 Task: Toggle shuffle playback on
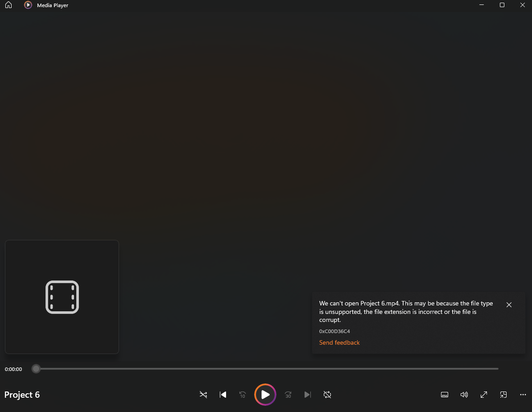coord(203,395)
